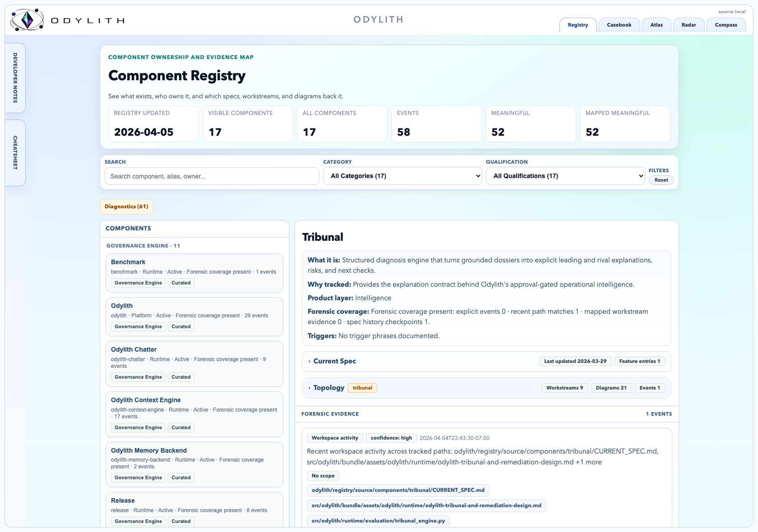This screenshot has width=758, height=532.
Task: Click the Diagrams 21 badge
Action: click(611, 388)
